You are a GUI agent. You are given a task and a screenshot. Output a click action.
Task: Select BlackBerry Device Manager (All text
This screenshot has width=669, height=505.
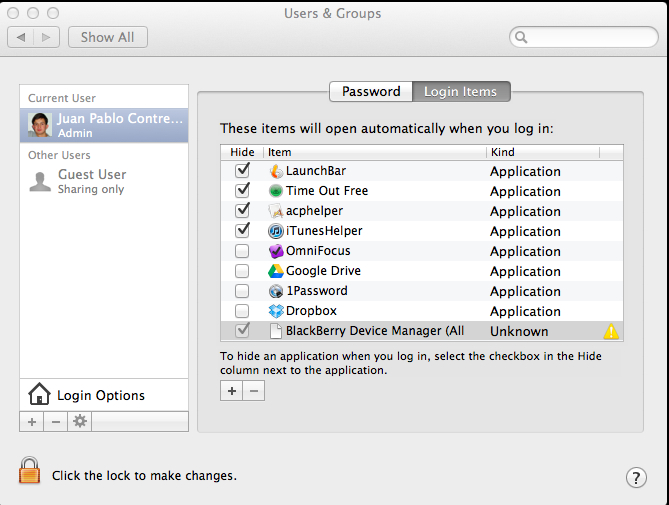click(375, 331)
